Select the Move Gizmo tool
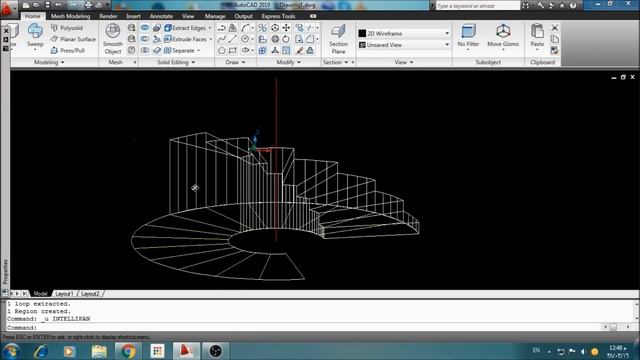The width and height of the screenshot is (640, 360). coord(503,36)
